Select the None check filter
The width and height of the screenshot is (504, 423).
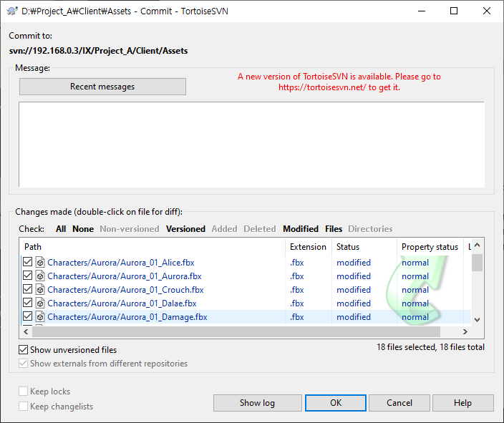click(x=83, y=229)
